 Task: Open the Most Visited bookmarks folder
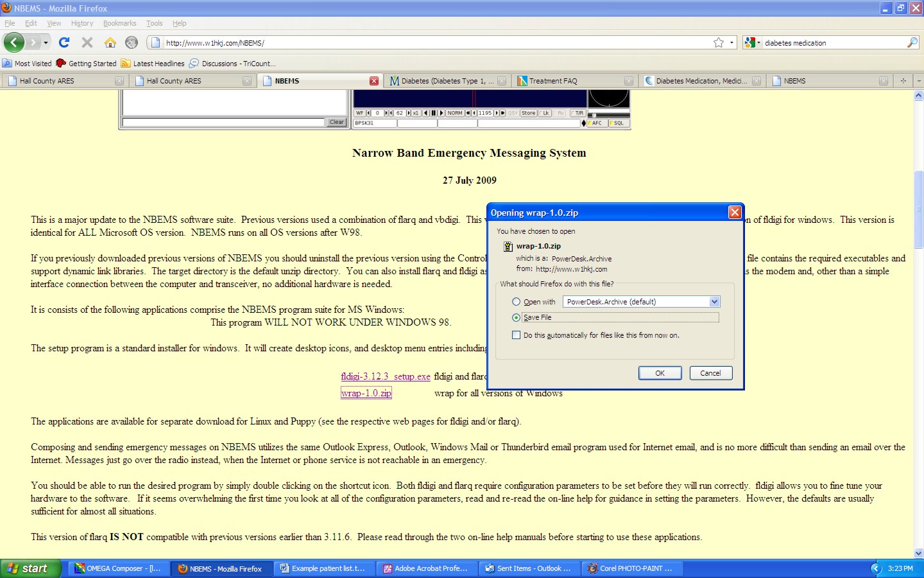pyautogui.click(x=27, y=64)
